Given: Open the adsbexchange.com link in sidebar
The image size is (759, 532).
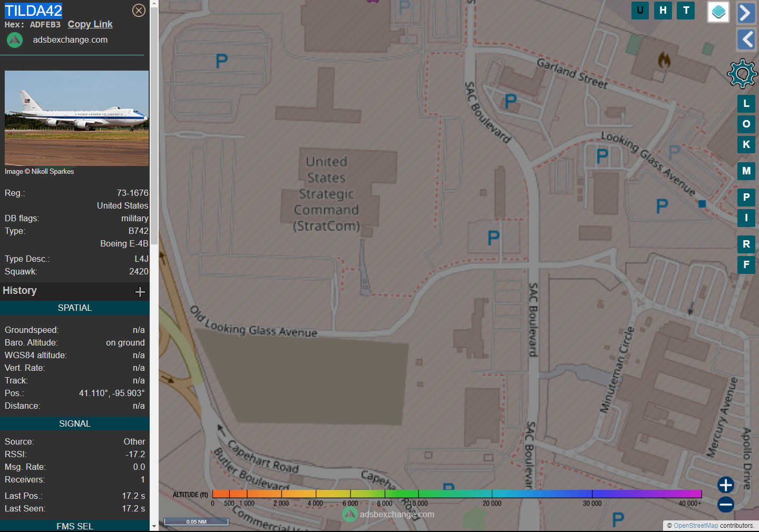Looking at the screenshot, I should [70, 40].
